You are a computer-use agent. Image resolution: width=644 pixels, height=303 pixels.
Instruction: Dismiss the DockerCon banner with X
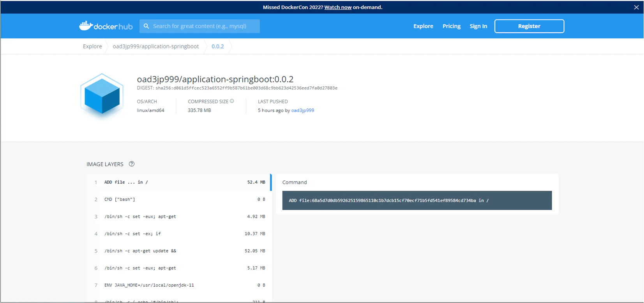click(636, 7)
